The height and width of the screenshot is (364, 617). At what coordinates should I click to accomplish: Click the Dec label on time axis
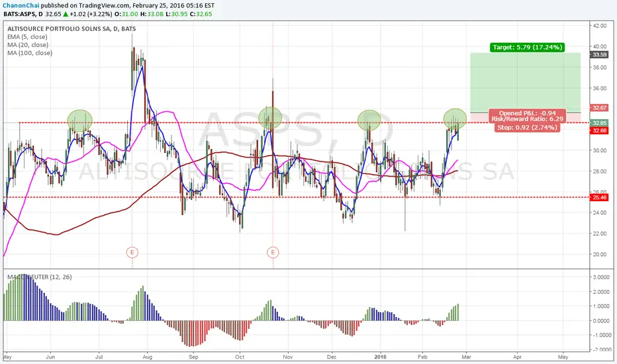332,357
